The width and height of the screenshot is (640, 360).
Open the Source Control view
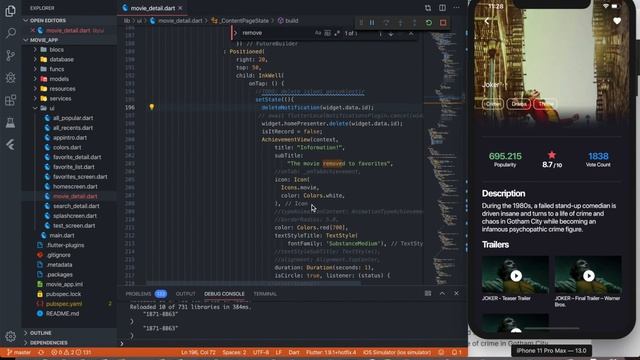point(11,56)
